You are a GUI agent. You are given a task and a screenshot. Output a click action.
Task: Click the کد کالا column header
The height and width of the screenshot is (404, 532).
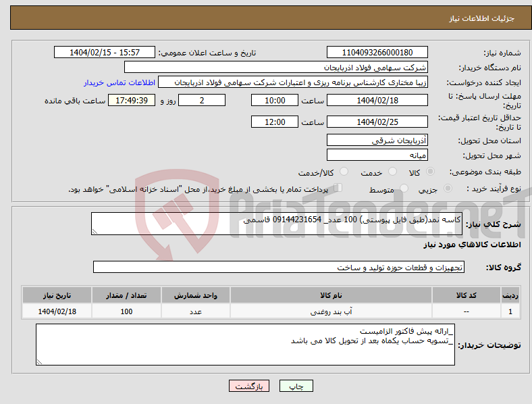pos(467,295)
